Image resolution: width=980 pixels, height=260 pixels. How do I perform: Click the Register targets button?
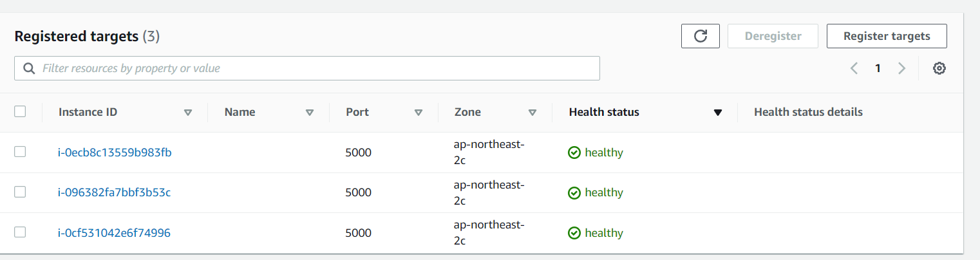(887, 36)
